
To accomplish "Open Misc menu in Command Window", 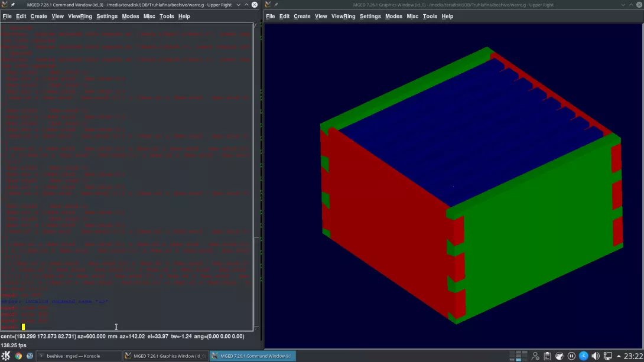I will click(x=149, y=17).
